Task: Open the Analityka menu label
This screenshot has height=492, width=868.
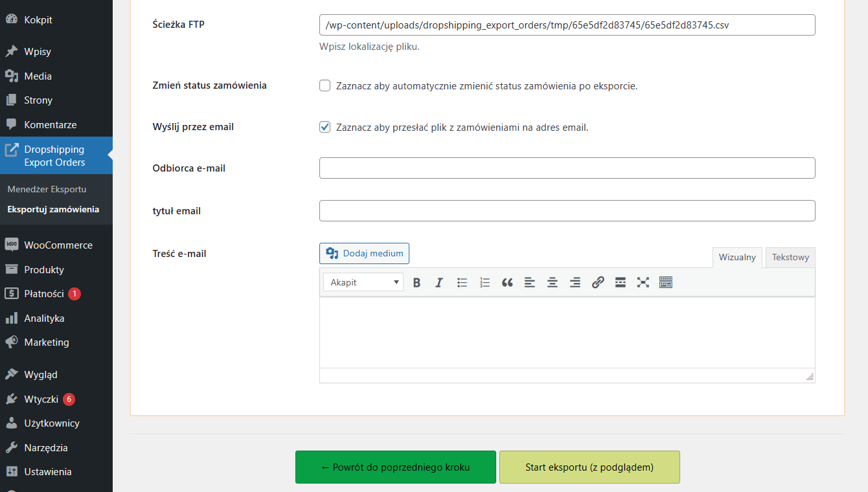Action: coord(44,318)
